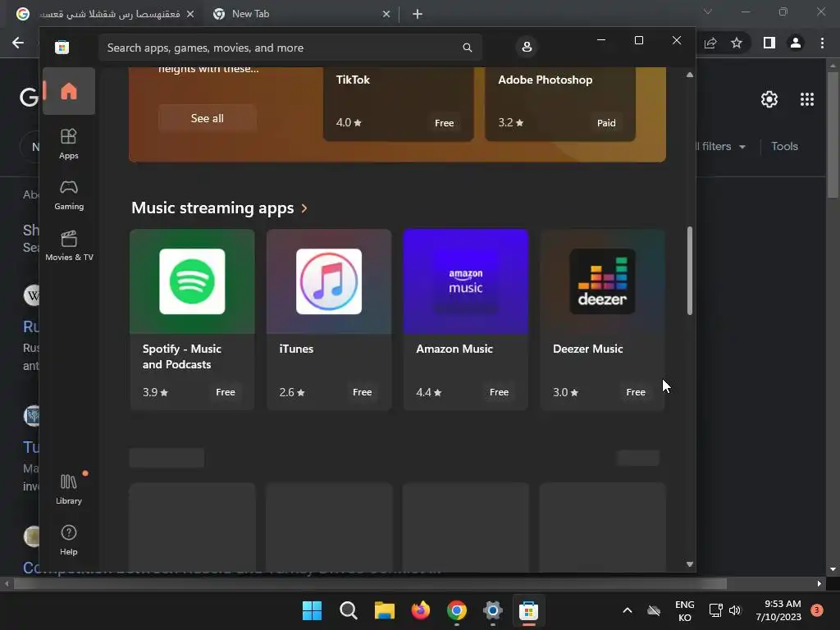Open the Home section in Store sidebar
This screenshot has width=840, height=630.
(x=69, y=91)
